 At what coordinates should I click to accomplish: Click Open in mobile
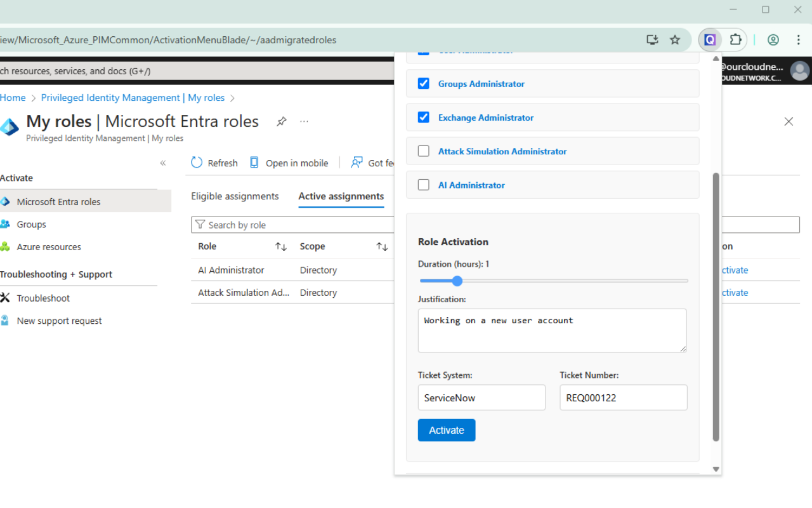tap(289, 163)
